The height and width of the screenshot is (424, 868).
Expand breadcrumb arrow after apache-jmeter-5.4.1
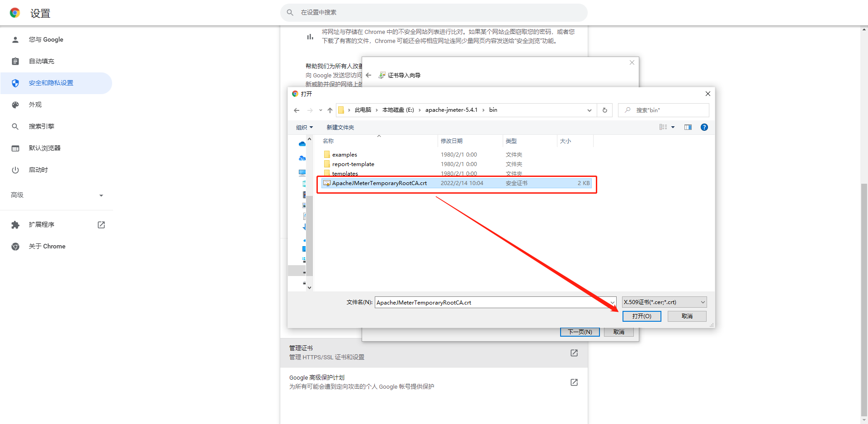coord(483,110)
